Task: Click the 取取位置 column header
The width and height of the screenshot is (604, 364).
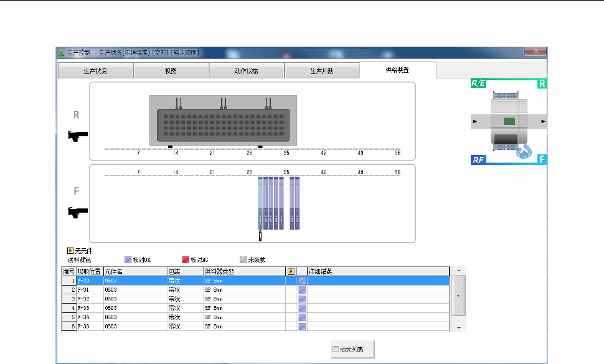Action: pyautogui.click(x=89, y=271)
